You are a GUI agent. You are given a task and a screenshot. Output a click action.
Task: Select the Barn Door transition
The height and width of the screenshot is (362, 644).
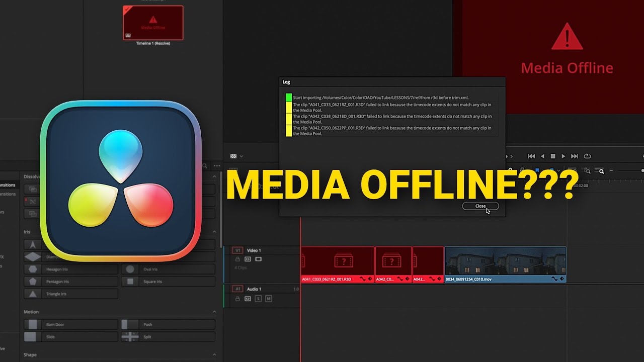[71, 325]
